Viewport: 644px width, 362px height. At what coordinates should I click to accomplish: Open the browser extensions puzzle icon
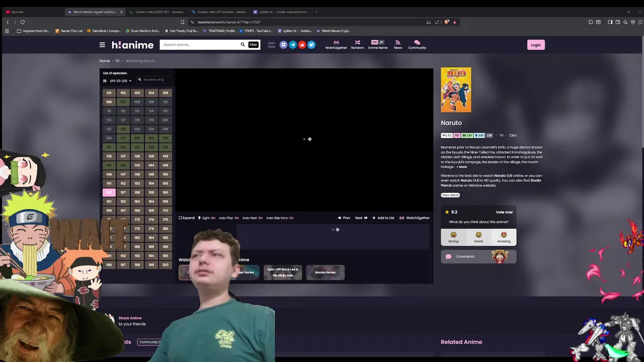click(x=591, y=22)
